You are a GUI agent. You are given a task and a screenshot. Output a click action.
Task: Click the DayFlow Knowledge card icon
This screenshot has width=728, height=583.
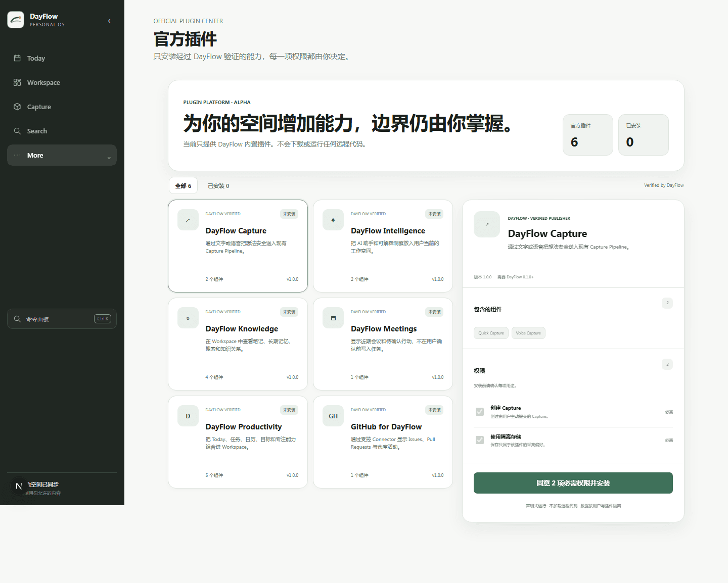click(188, 318)
